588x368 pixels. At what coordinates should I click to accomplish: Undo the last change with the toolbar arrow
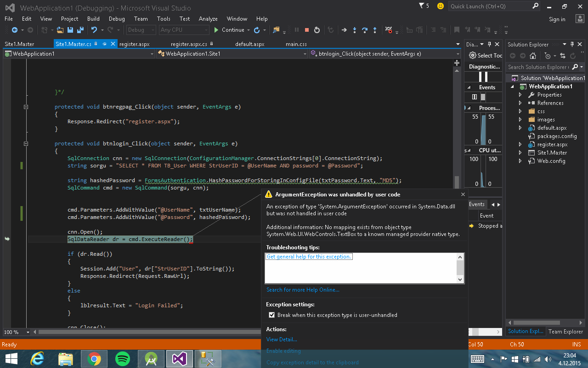(94, 30)
